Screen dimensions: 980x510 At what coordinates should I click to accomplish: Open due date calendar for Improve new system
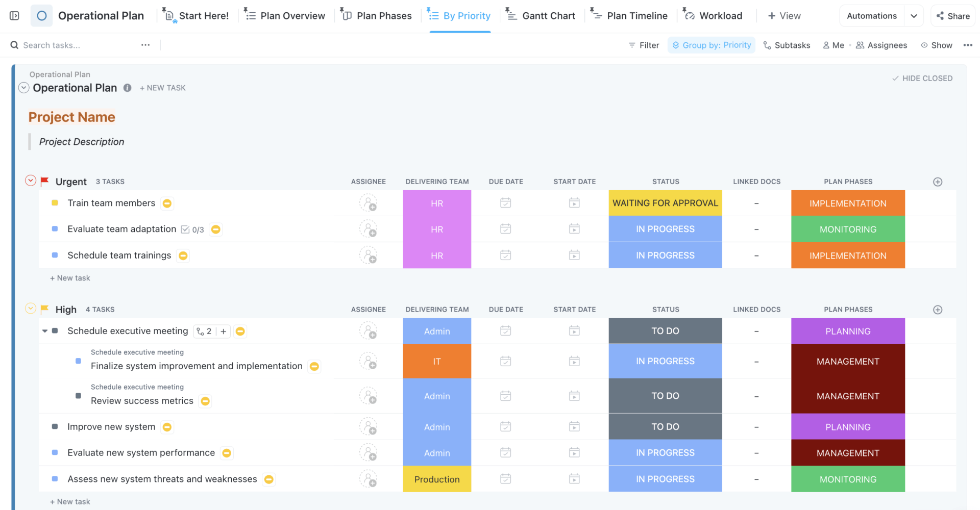[505, 427]
